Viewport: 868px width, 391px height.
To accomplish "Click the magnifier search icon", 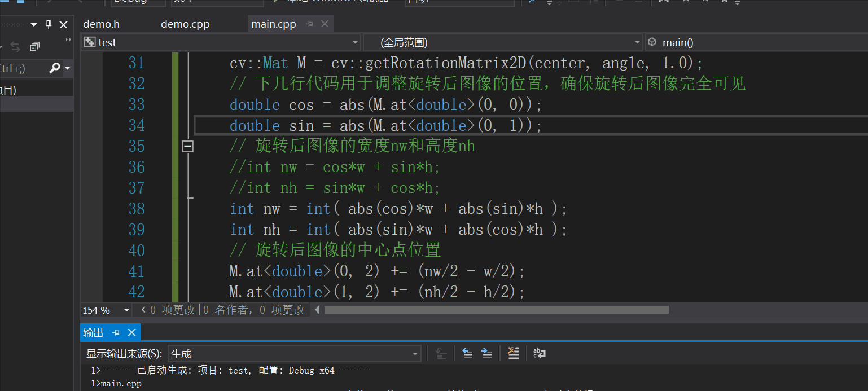I will pyautogui.click(x=54, y=68).
